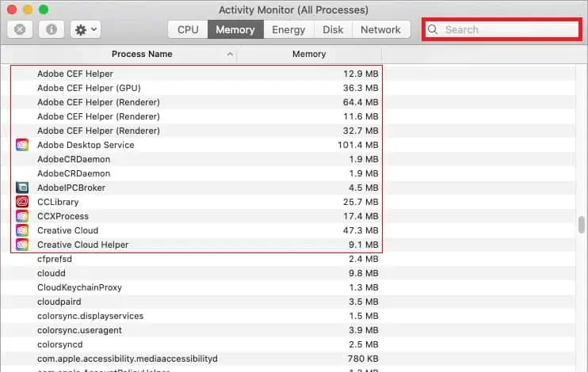
Task: Click the Creative Cloud Helper icon
Action: click(22, 245)
